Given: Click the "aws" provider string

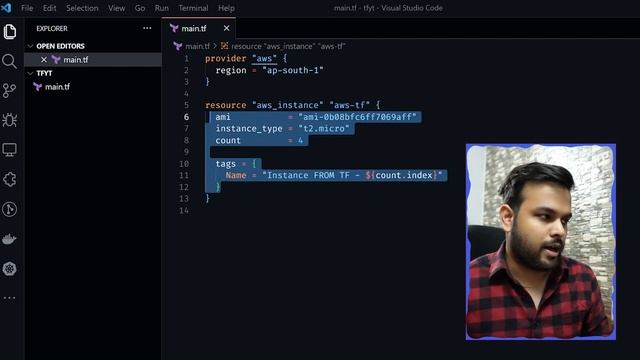Looking at the screenshot, I should click(264, 58).
